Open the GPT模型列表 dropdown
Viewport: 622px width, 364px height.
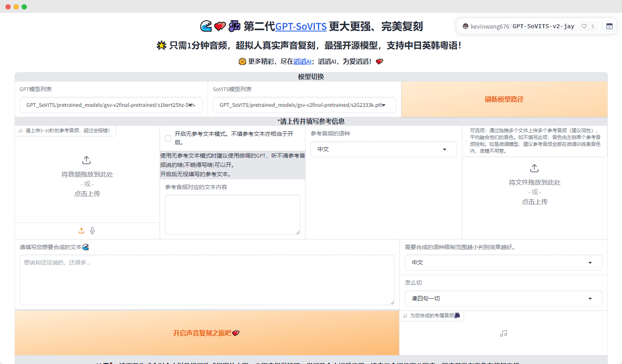[x=111, y=105]
